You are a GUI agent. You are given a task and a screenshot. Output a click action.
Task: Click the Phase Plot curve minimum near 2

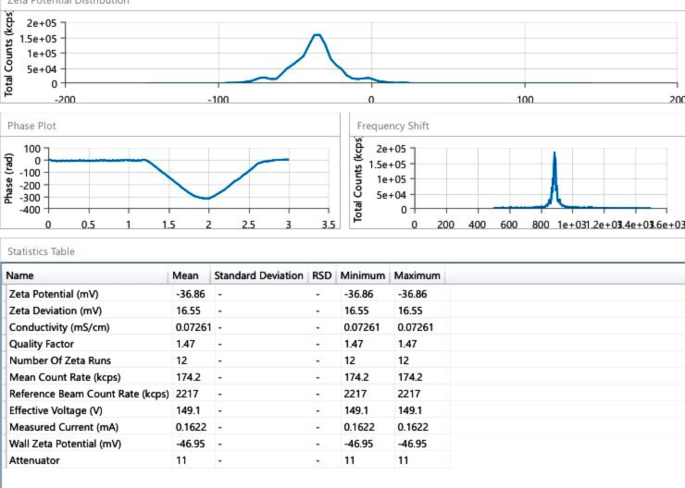tap(208, 198)
